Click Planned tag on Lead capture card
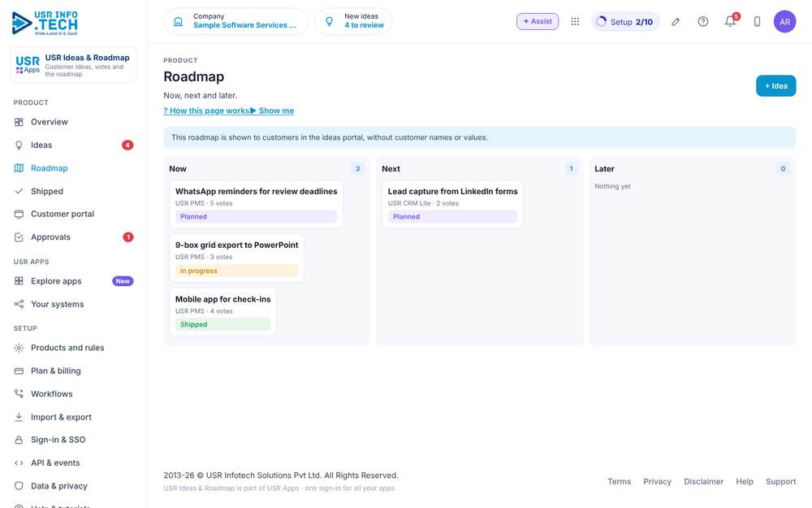 (452, 217)
